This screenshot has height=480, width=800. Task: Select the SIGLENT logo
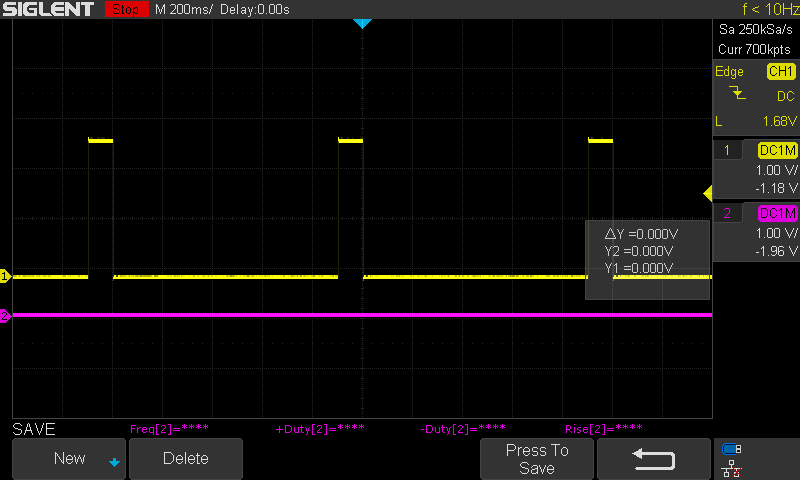point(48,9)
